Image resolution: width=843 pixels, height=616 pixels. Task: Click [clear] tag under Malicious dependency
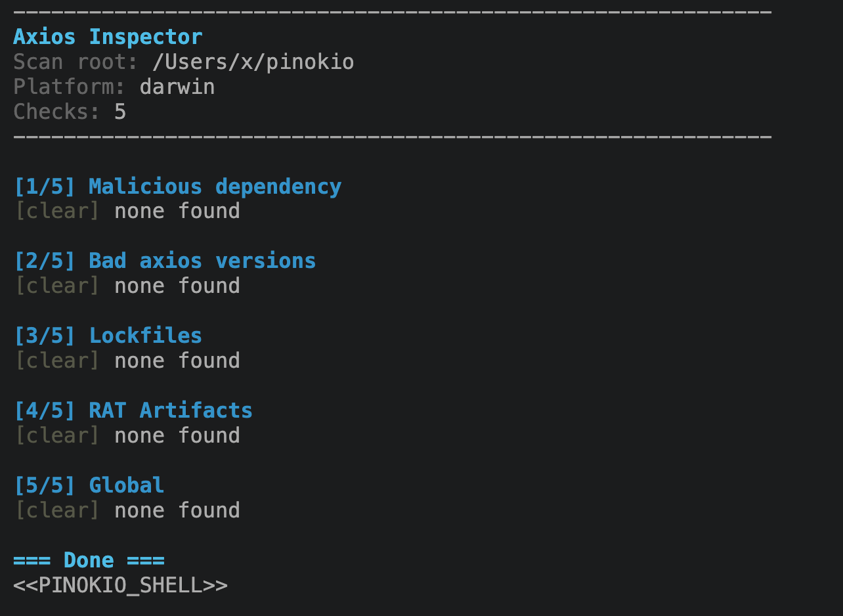[57, 211]
